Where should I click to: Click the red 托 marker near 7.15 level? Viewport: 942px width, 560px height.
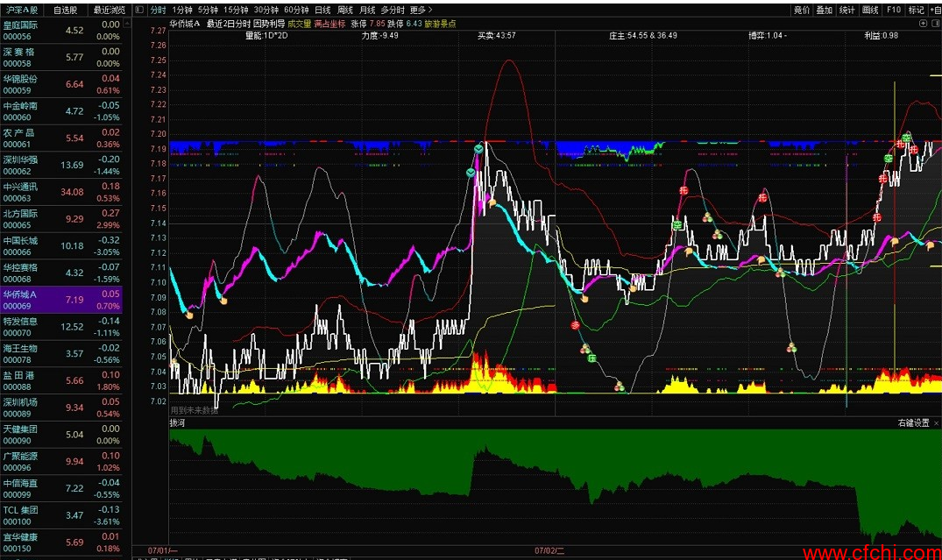tap(762, 200)
